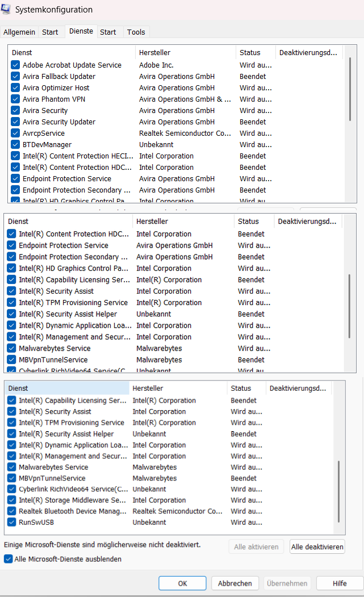Click 'Einige Microsoft-Dienste sind möglicherweise nicht deaktiviert' note
Screen dimensions: 364x597
pos(102,545)
